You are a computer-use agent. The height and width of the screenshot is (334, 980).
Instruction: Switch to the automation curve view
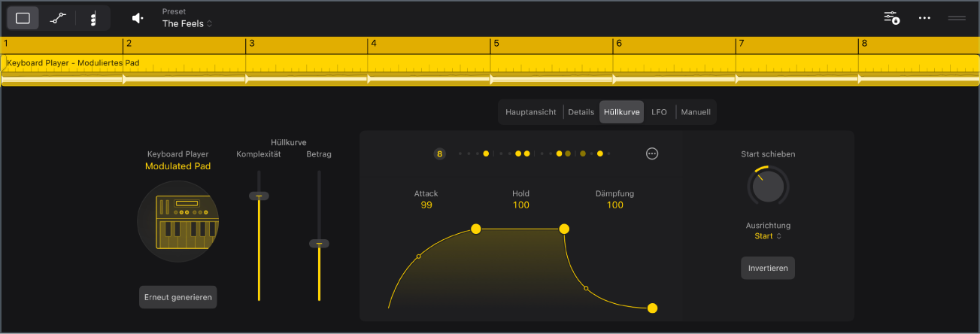point(58,18)
